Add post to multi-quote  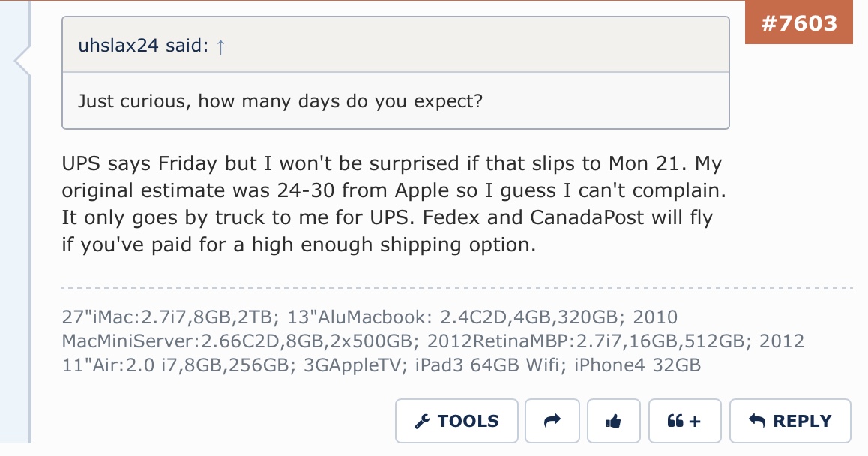[x=685, y=421]
